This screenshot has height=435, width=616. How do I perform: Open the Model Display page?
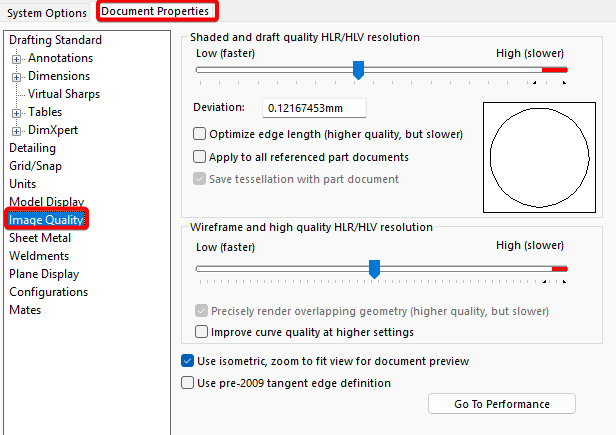[x=47, y=202]
